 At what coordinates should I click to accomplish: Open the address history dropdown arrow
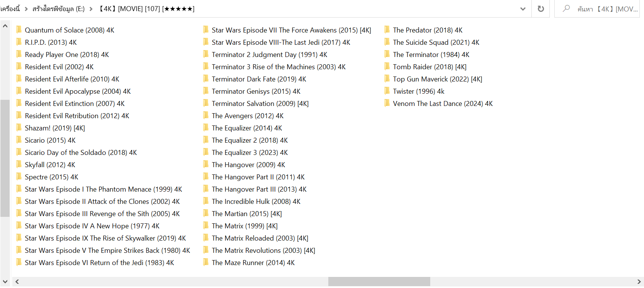click(x=523, y=9)
